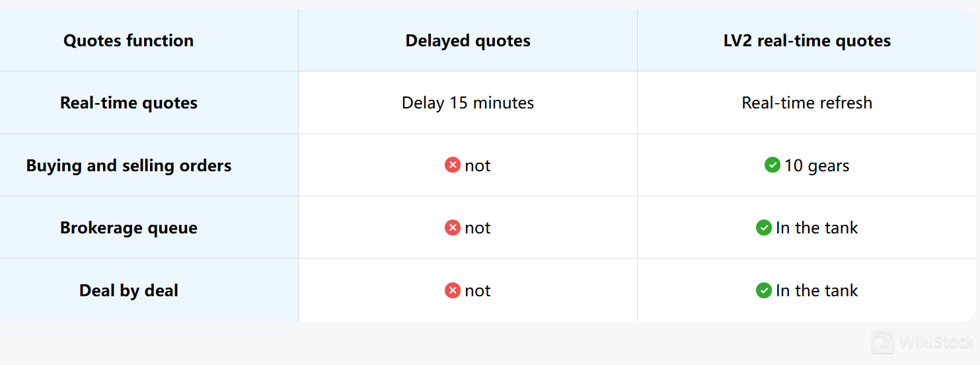Click the Buying and selling orders row label
This screenshot has height=365, width=980.
[x=129, y=165]
